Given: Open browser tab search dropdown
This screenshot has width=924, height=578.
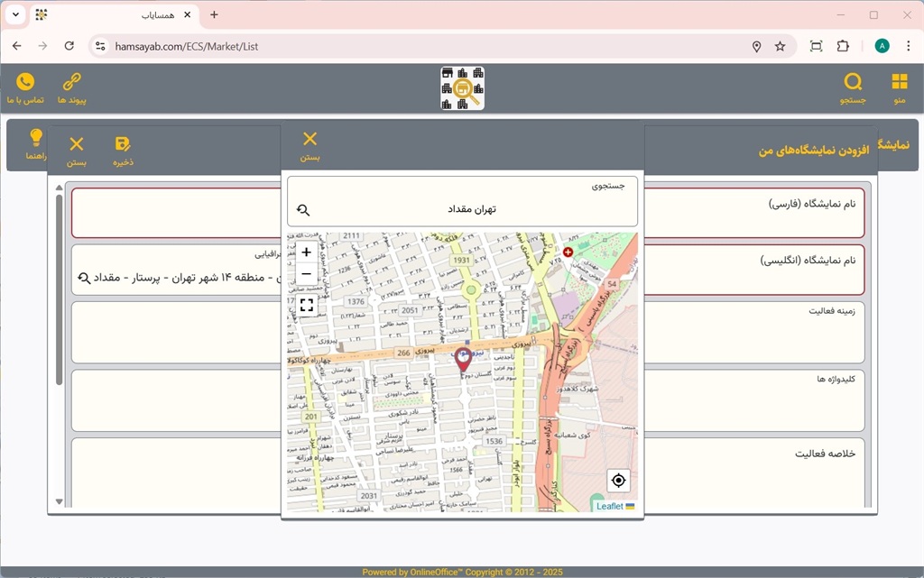Looking at the screenshot, I should (15, 15).
